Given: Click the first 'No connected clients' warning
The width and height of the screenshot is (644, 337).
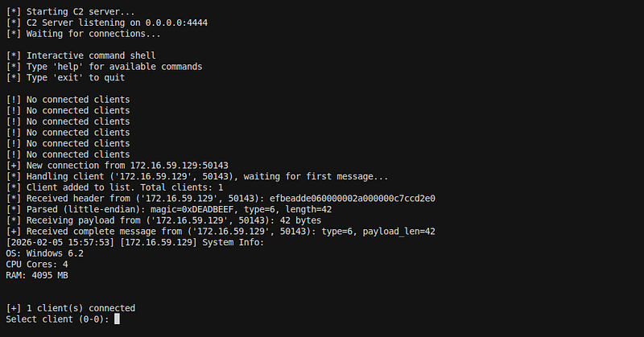Looking at the screenshot, I should 68,100.
